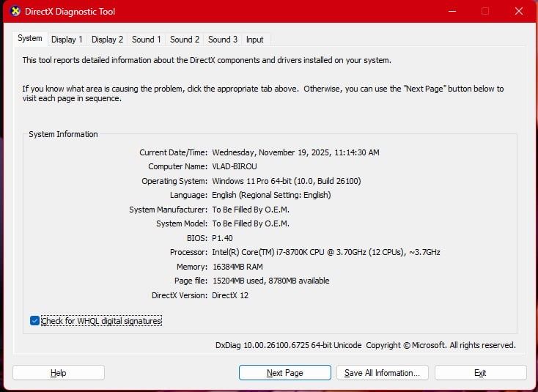The height and width of the screenshot is (392, 538).
Task: Click the System Information group label
Action: pos(63,134)
